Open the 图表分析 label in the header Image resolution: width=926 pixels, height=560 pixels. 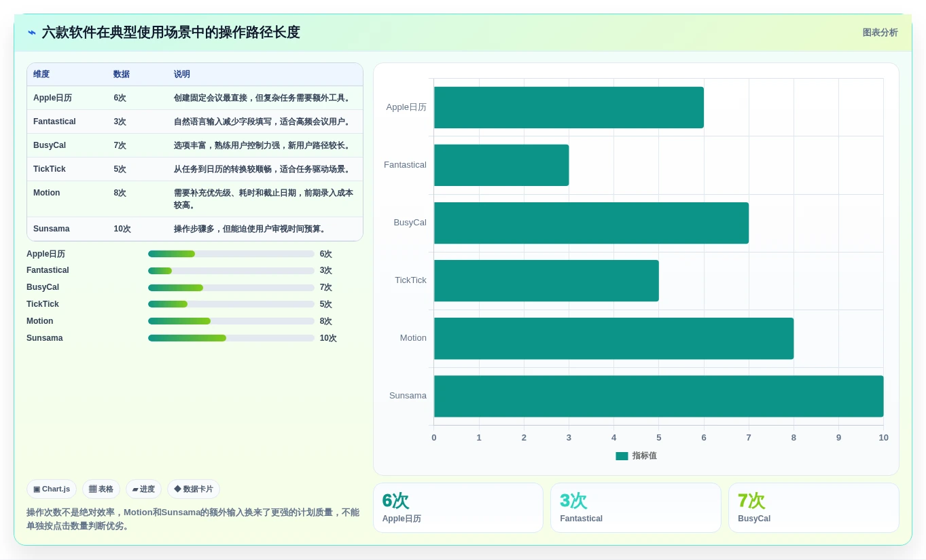click(x=880, y=33)
